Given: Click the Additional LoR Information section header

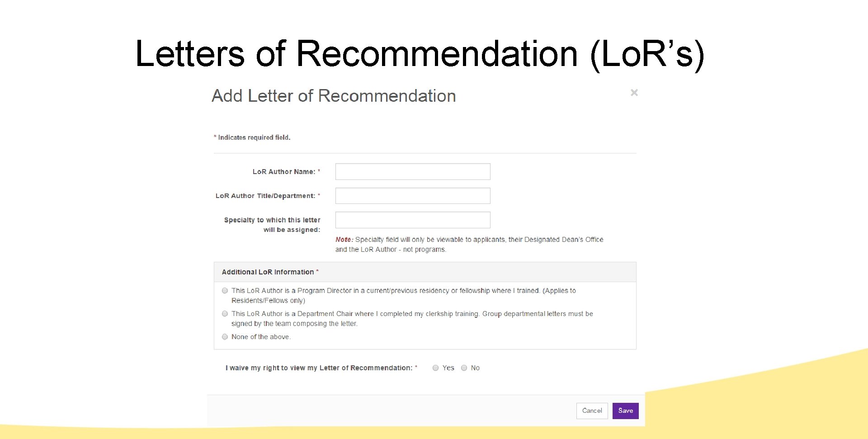Looking at the screenshot, I should [268, 272].
